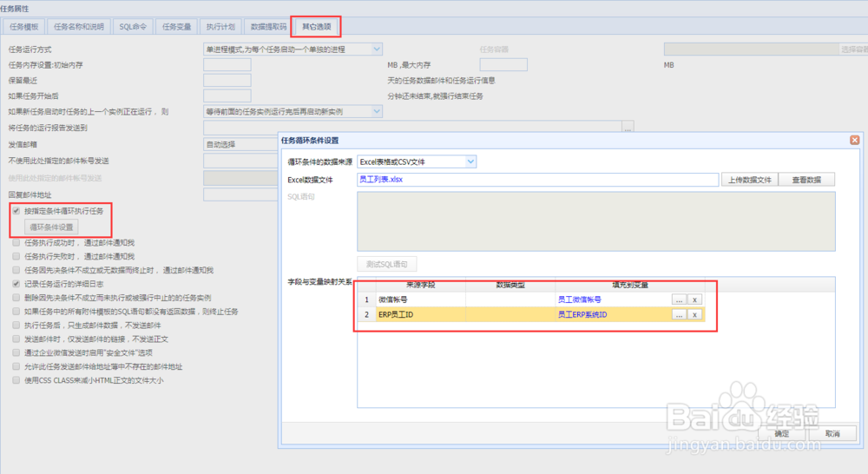Uncheck 记录任务运行的详细日志
868x474 pixels.
pyautogui.click(x=16, y=284)
